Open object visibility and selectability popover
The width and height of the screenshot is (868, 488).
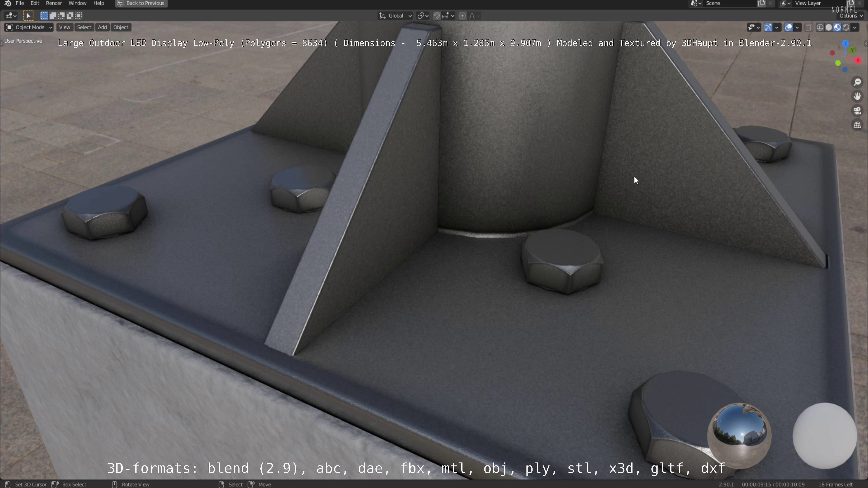click(x=754, y=28)
